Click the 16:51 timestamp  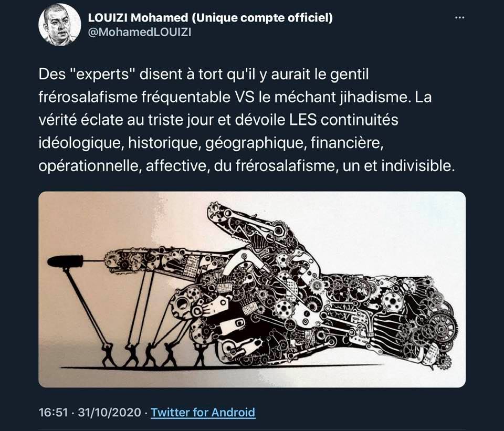pyautogui.click(x=53, y=412)
